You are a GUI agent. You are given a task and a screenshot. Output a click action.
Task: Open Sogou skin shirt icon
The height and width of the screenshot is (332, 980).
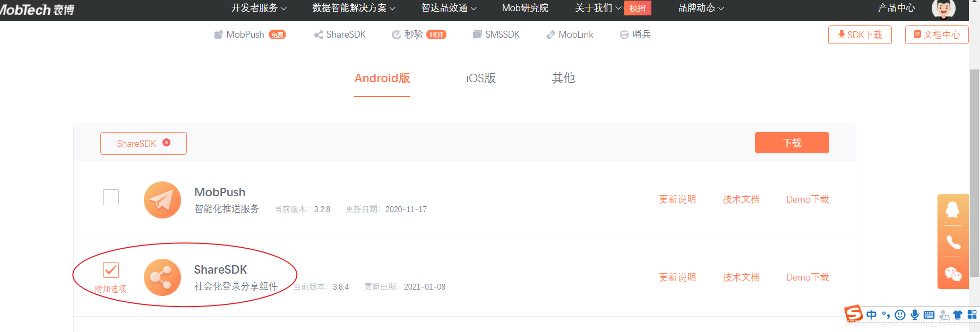[x=958, y=315]
